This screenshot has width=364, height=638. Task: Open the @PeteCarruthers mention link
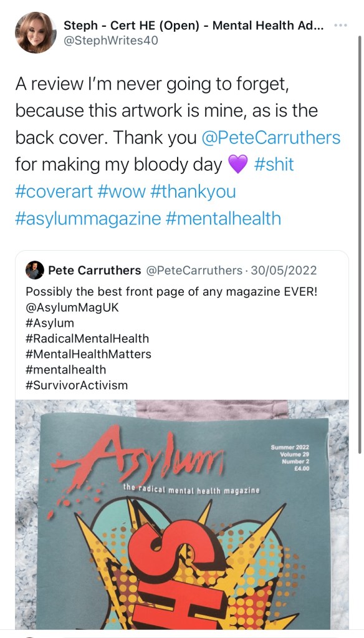click(x=271, y=138)
